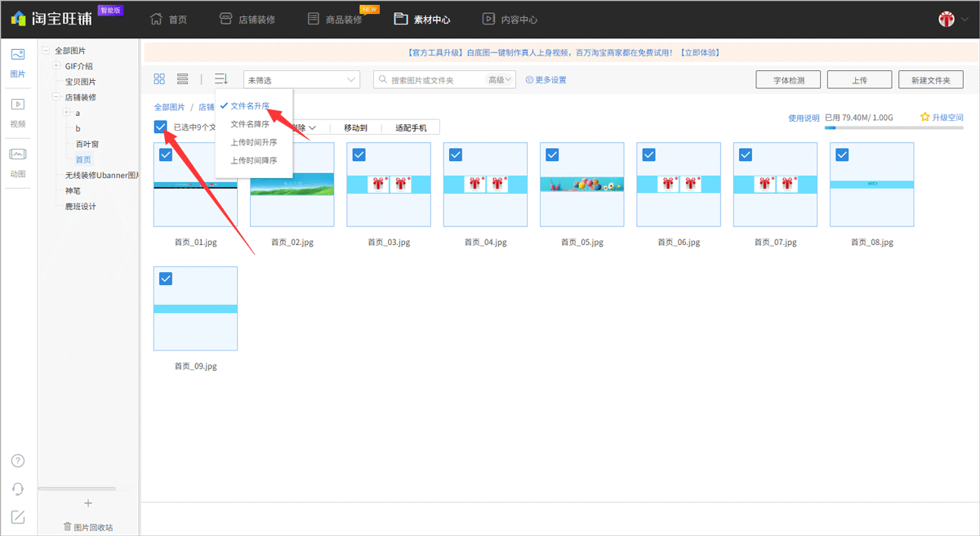This screenshot has height=536, width=980.
Task: Deselect image 首页_03.jpg checkbox
Action: point(359,154)
